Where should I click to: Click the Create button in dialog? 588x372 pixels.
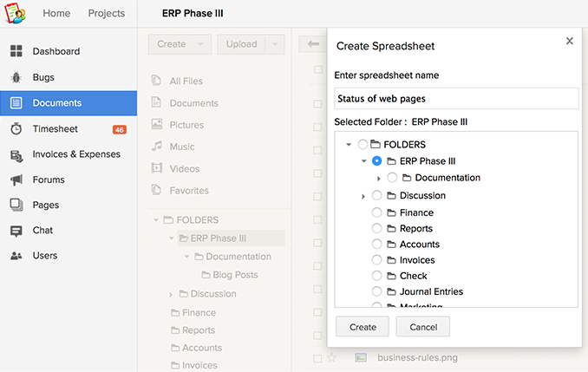pos(363,327)
